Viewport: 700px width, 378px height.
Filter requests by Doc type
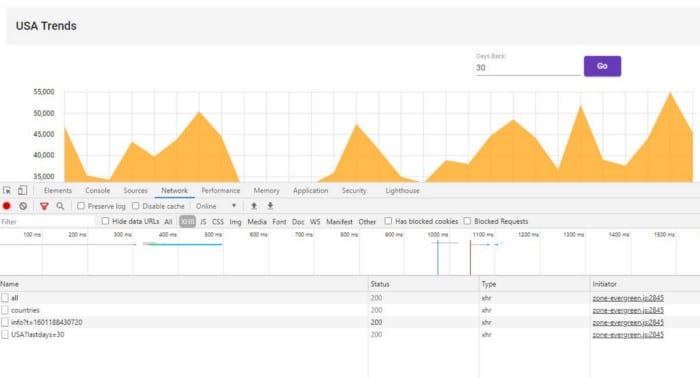298,221
